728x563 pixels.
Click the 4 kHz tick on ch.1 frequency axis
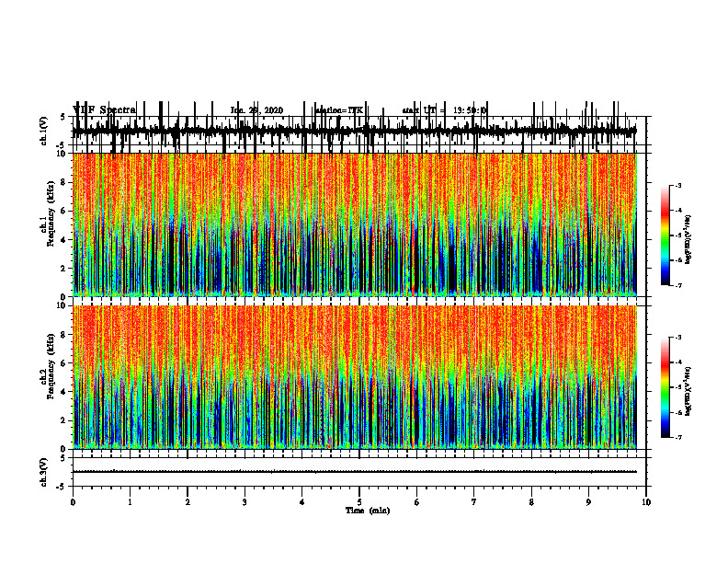click(x=64, y=240)
